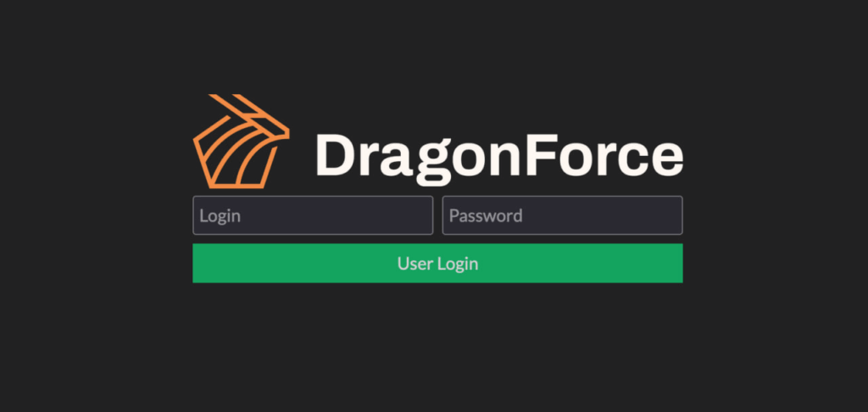Place cursor in the username Login box
The height and width of the screenshot is (412, 868).
point(313,215)
